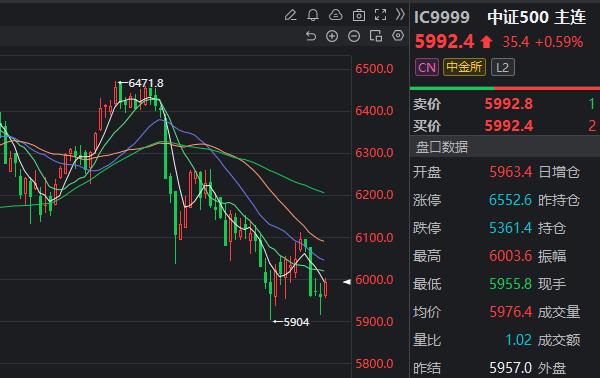600x378 pixels.
Task: Click the 最低 value 5955.8
Action: click(510, 284)
